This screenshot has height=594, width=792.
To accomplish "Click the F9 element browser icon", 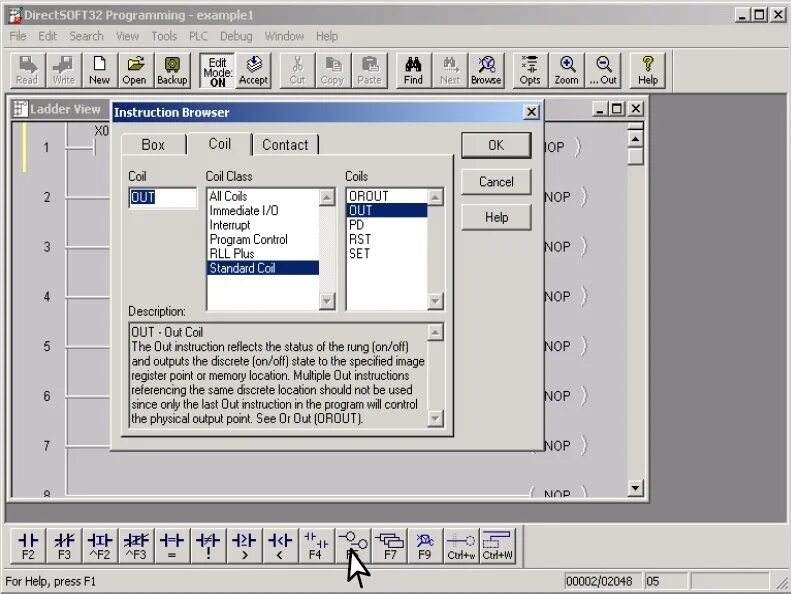I will [x=425, y=546].
